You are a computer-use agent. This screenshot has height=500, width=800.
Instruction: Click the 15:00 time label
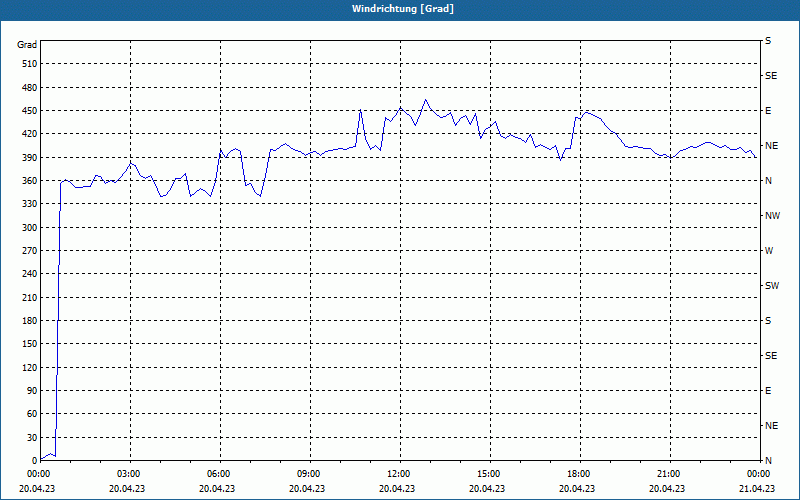(487, 474)
